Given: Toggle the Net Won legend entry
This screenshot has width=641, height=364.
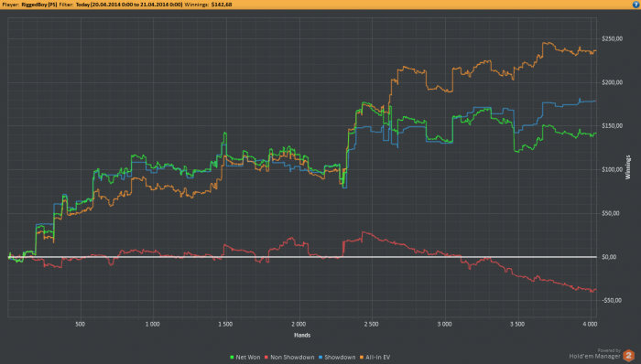Looking at the screenshot, I should (x=245, y=357).
